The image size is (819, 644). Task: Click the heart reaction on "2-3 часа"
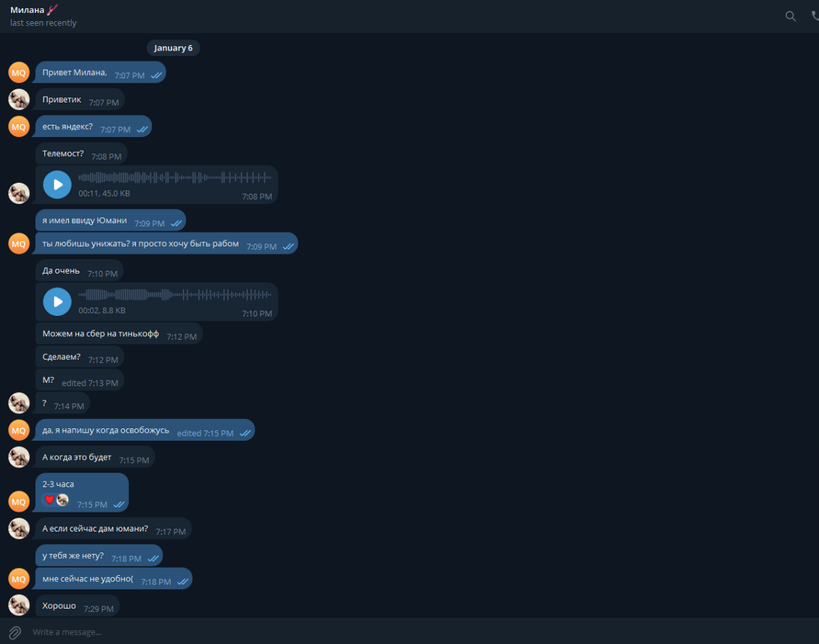click(x=49, y=500)
